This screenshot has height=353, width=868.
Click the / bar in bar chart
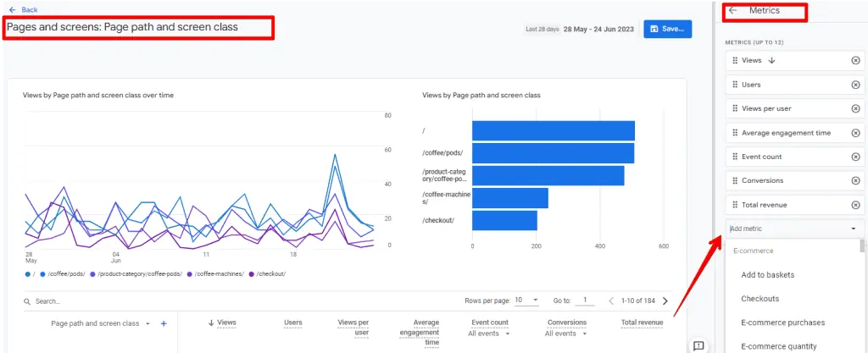tap(553, 131)
